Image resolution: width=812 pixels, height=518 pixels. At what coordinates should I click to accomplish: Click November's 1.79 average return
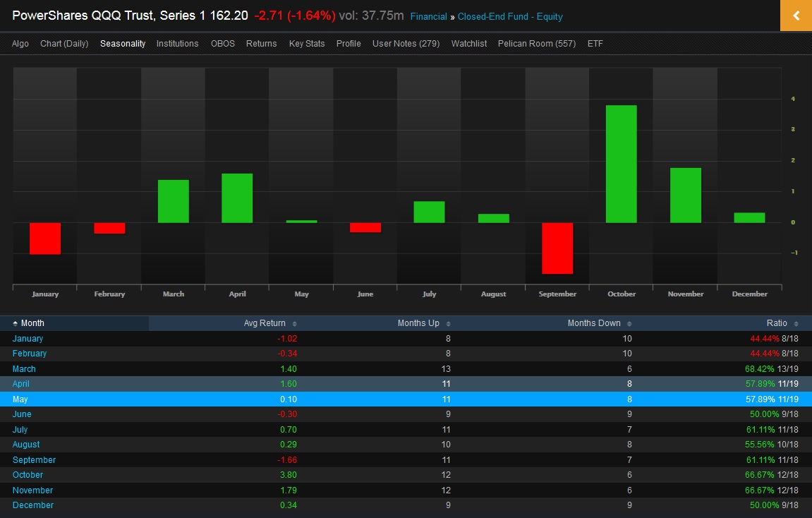pos(289,490)
